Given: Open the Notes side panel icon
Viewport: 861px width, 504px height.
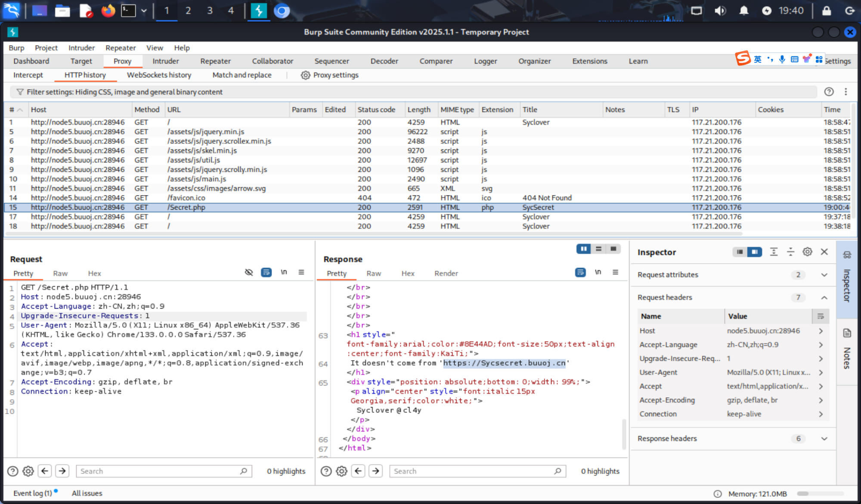Looking at the screenshot, I should click(x=847, y=333).
